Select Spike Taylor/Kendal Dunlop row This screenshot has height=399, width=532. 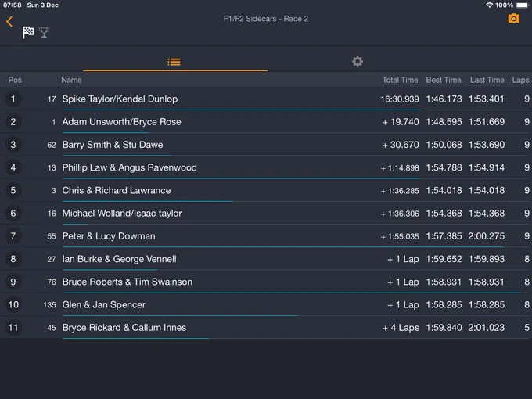pos(266,99)
